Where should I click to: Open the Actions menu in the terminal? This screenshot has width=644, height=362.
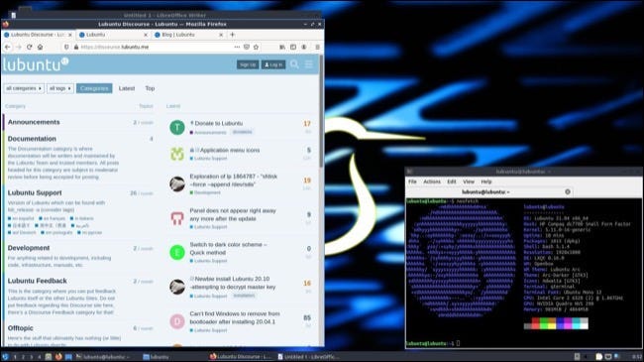(x=432, y=181)
